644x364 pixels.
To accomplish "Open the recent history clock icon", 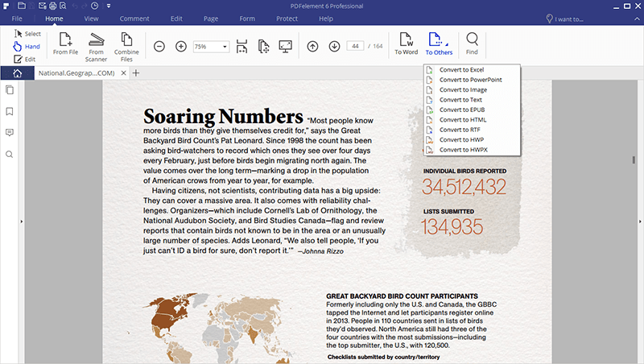I will 94,6.
